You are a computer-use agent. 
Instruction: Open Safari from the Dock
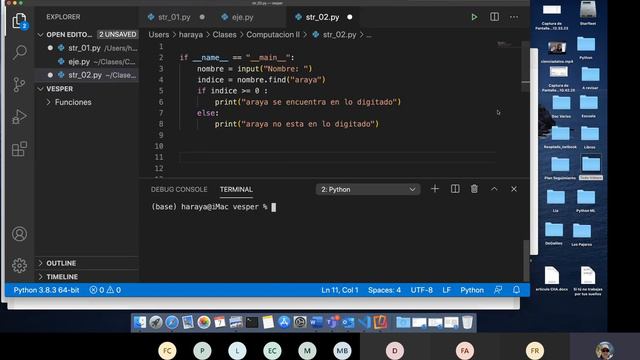pyautogui.click(x=172, y=322)
